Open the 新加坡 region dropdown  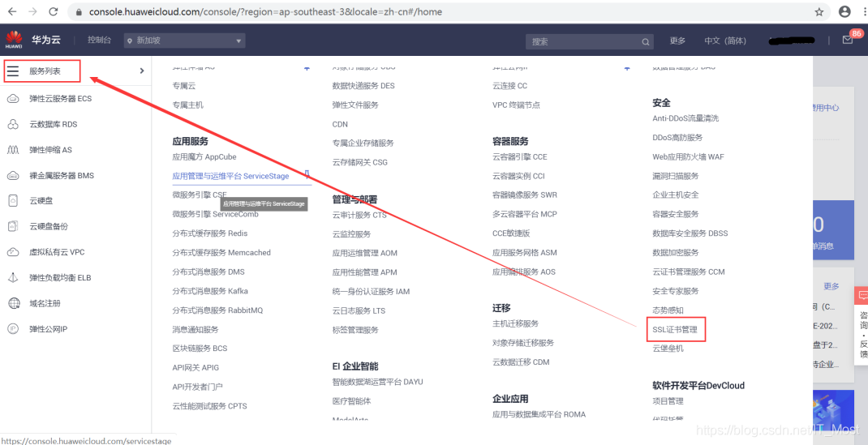pos(185,41)
